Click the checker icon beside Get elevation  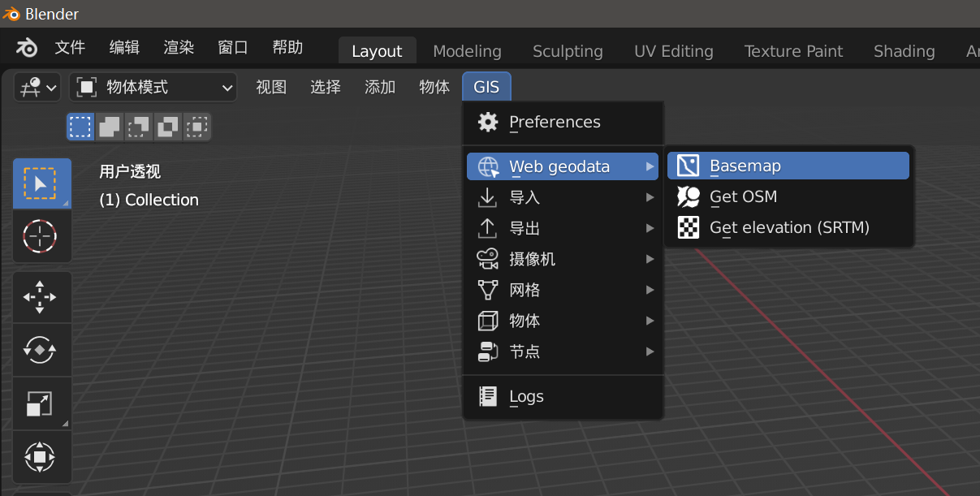click(x=689, y=227)
